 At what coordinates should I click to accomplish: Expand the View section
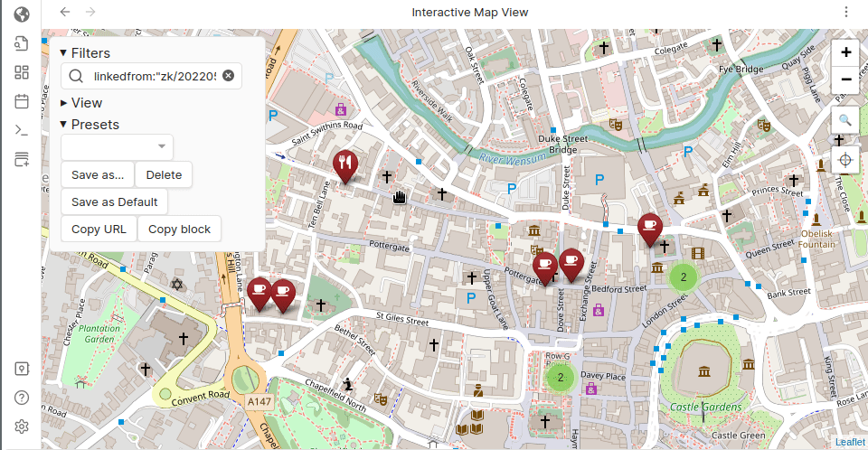pos(63,103)
